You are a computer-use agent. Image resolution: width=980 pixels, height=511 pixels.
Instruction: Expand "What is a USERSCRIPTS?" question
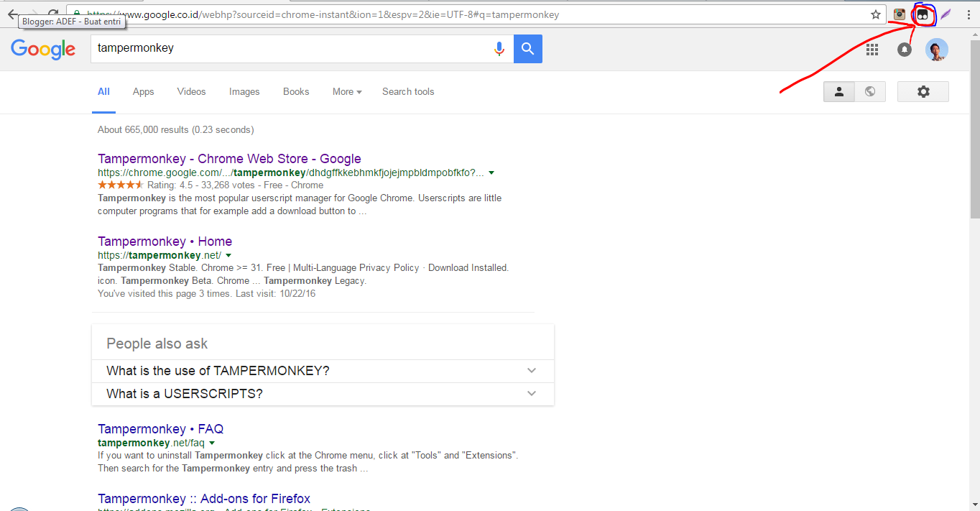323,394
